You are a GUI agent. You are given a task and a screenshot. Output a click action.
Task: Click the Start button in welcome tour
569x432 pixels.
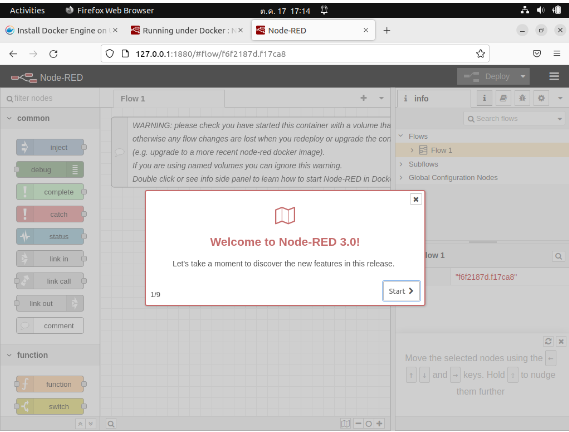[x=401, y=291]
